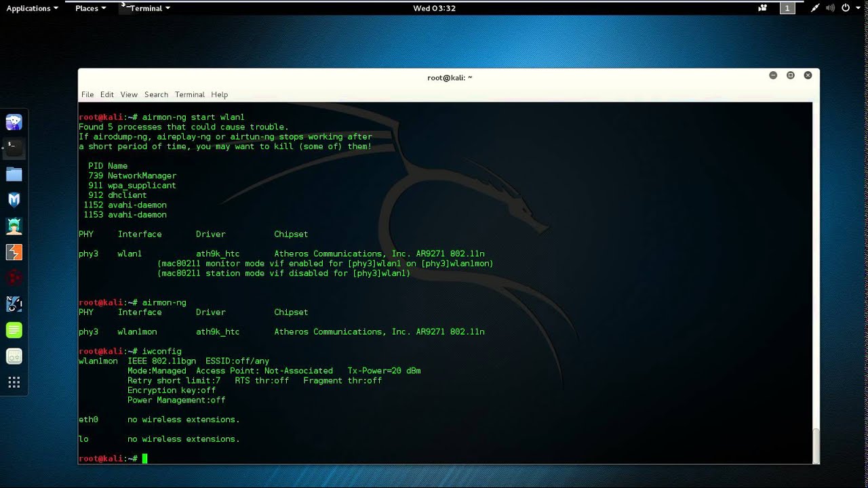868x488 pixels.
Task: Launch Armitage from the dock
Action: 14,226
